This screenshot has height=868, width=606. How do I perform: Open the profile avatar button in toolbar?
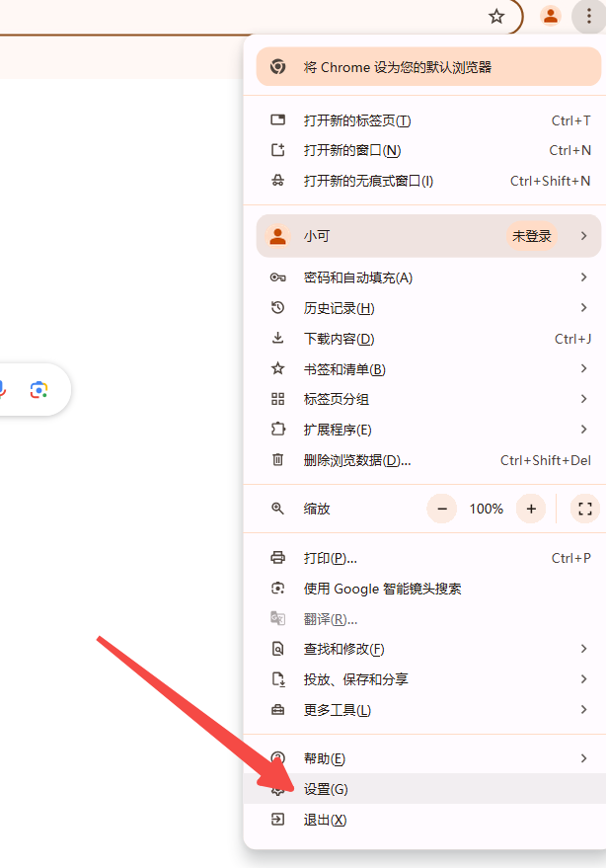click(551, 16)
